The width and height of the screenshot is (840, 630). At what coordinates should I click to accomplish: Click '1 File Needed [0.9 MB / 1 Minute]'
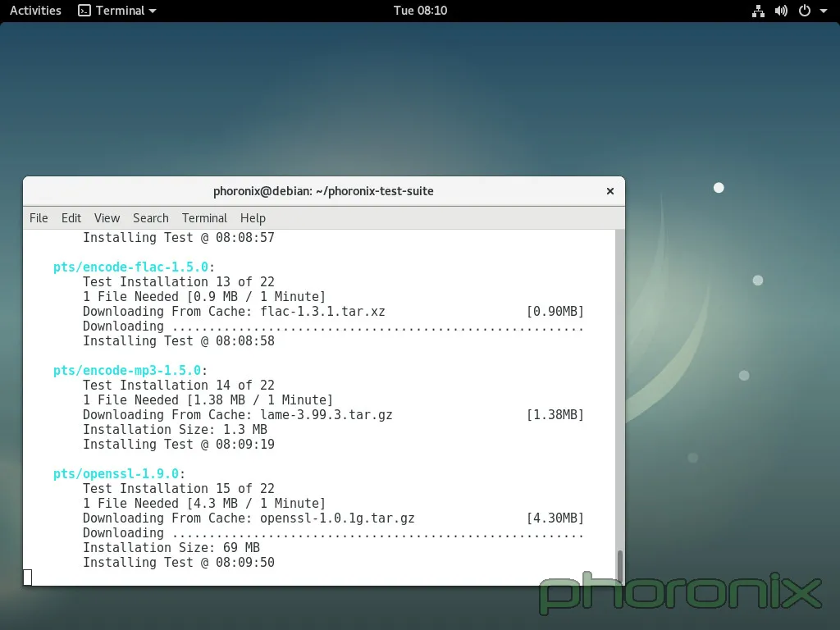pos(204,297)
